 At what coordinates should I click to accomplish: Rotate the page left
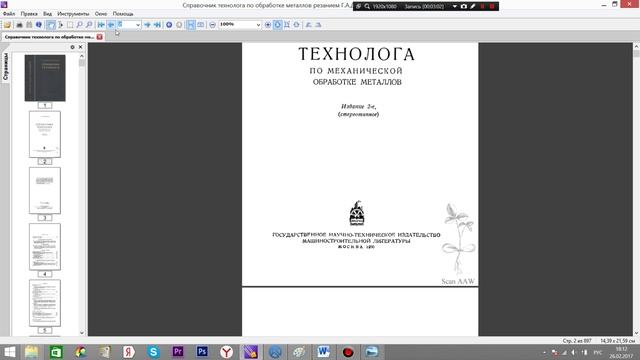[309, 25]
